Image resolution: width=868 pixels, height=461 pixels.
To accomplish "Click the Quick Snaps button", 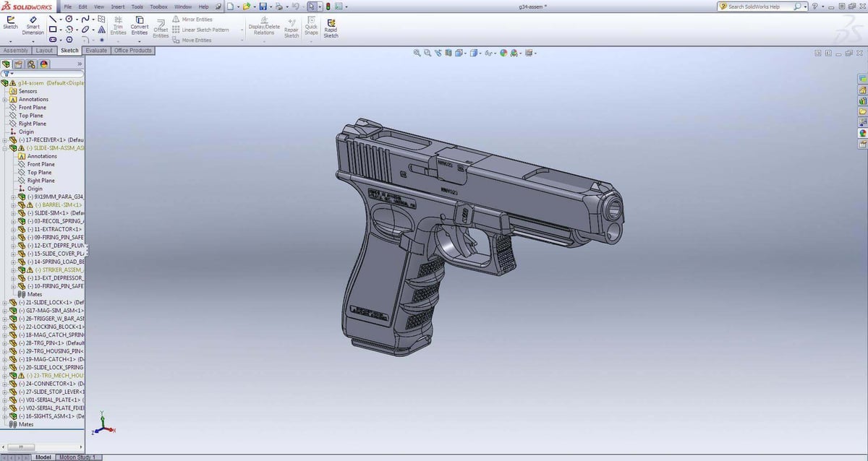I will tap(311, 25).
